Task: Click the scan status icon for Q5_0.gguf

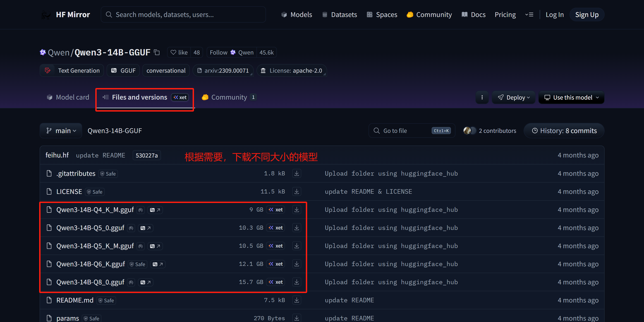Action: pos(131,228)
